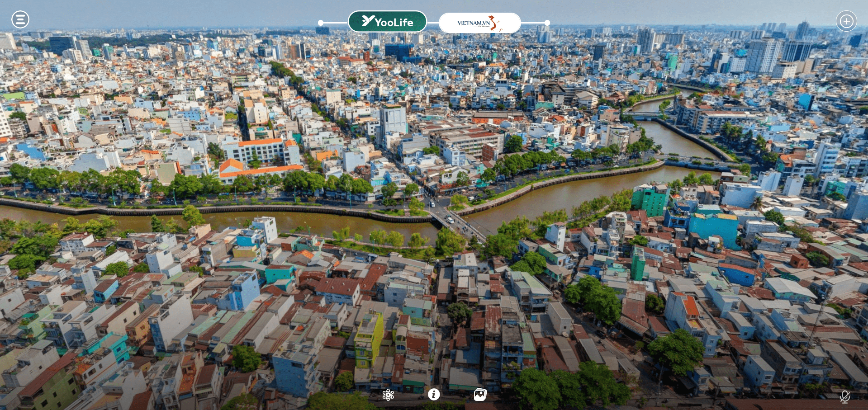Click the dot left of YooLife logo
This screenshot has width=868, height=410.
point(321,23)
